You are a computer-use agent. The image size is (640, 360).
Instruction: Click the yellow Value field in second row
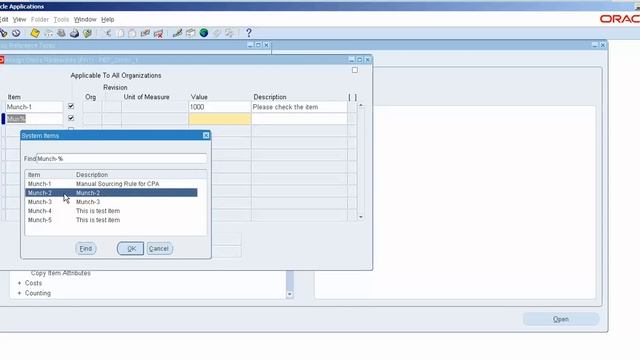[220, 119]
